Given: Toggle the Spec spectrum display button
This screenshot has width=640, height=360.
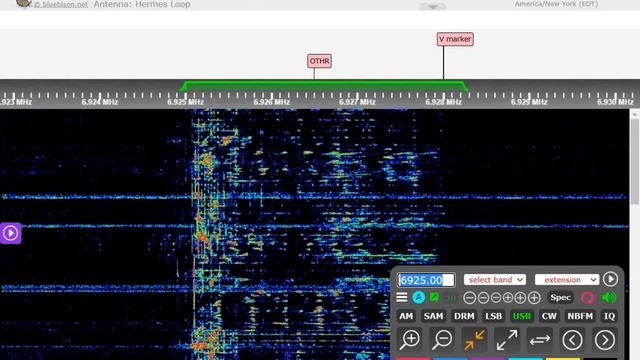Looking at the screenshot, I should coord(560,298).
